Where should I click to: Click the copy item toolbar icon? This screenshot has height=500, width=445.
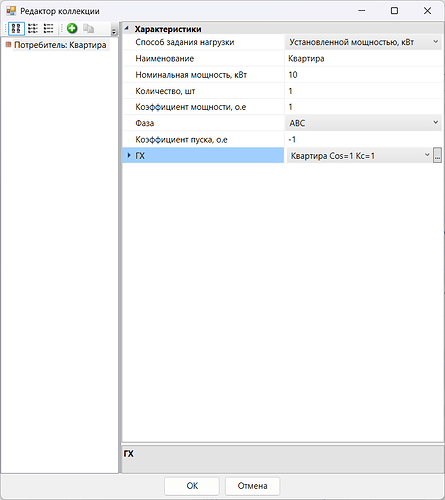[x=88, y=29]
